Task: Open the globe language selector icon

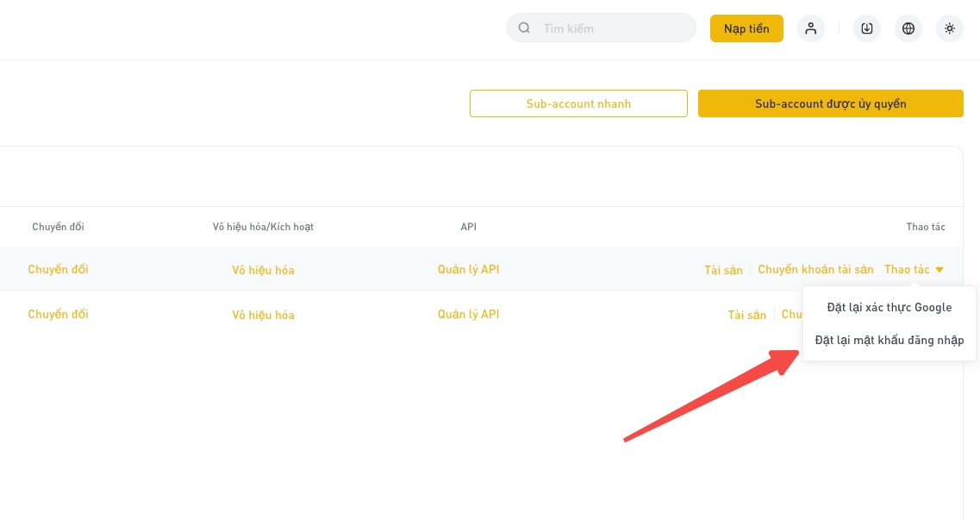Action: pos(908,28)
